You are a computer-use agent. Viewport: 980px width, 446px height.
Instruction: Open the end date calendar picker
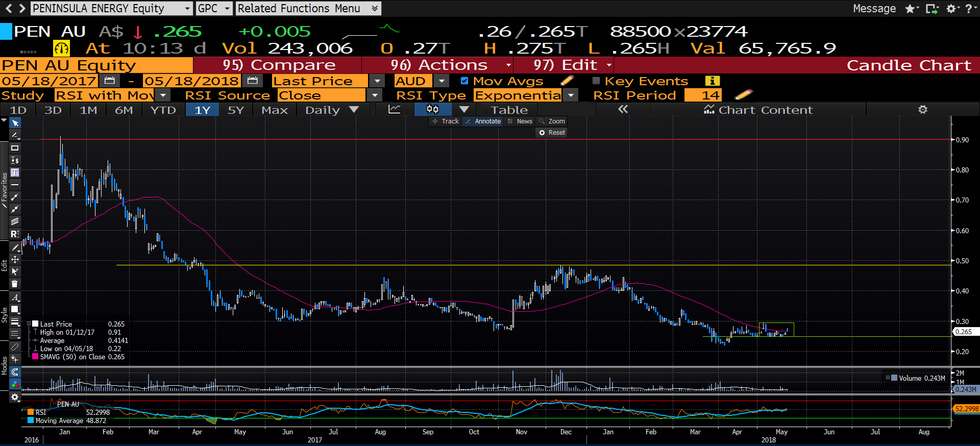tap(252, 81)
